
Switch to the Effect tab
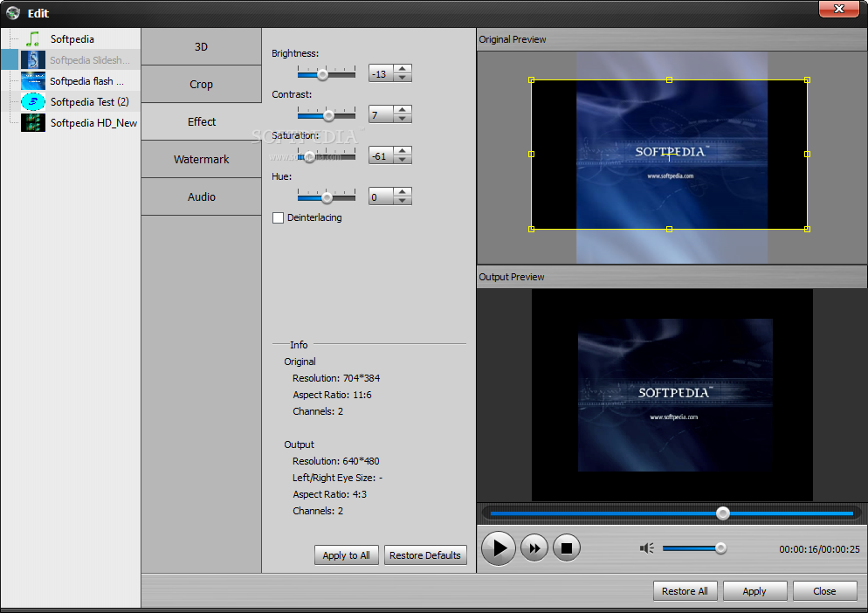tap(201, 122)
